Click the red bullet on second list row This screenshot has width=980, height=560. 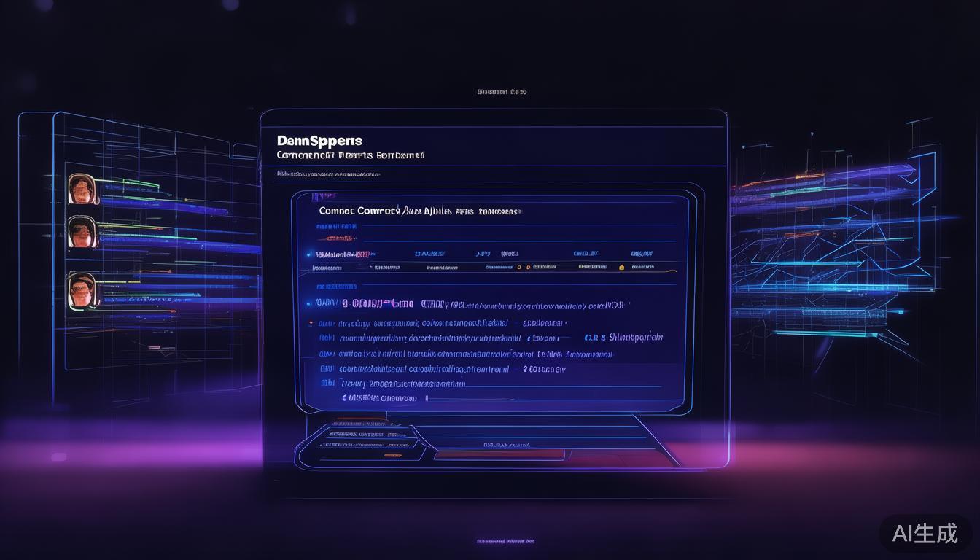(x=311, y=323)
